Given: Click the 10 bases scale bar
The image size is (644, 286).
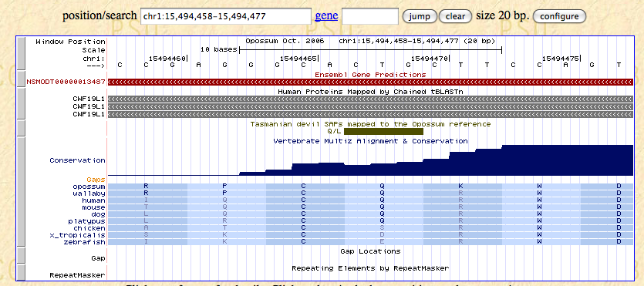Looking at the screenshot, I should (370, 50).
